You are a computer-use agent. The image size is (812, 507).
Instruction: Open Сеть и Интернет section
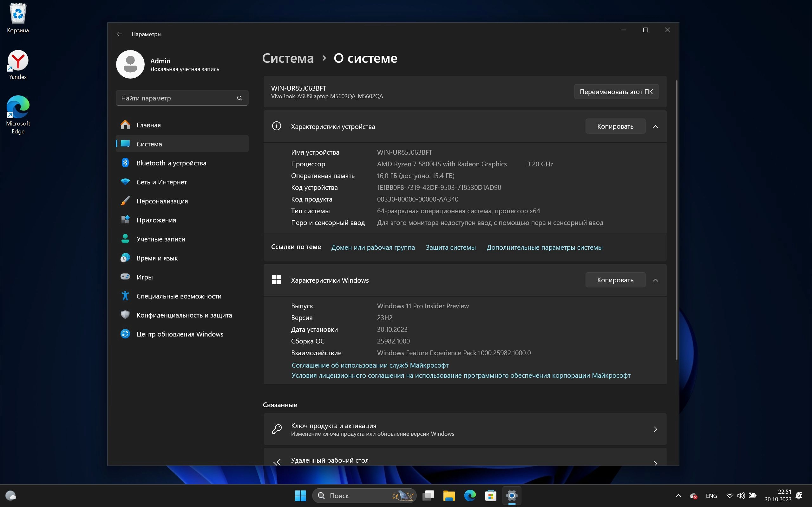click(x=161, y=182)
